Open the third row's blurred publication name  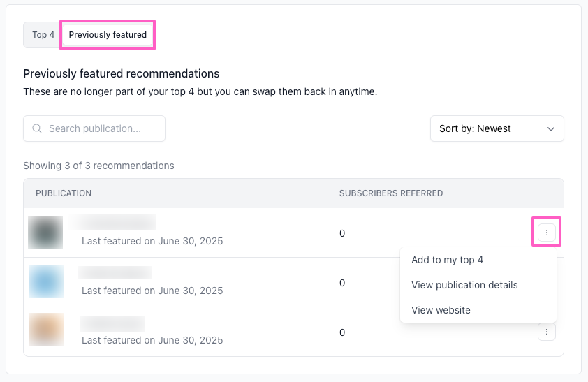tap(112, 323)
